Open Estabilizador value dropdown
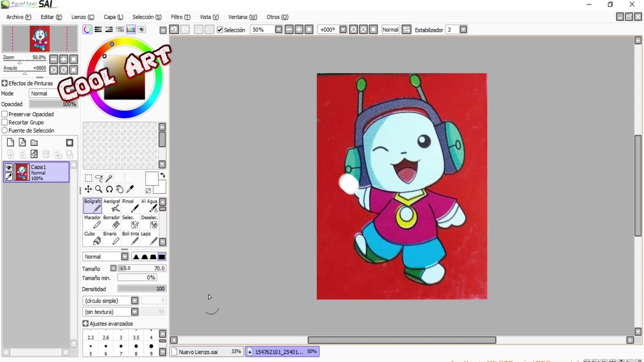 point(463,30)
